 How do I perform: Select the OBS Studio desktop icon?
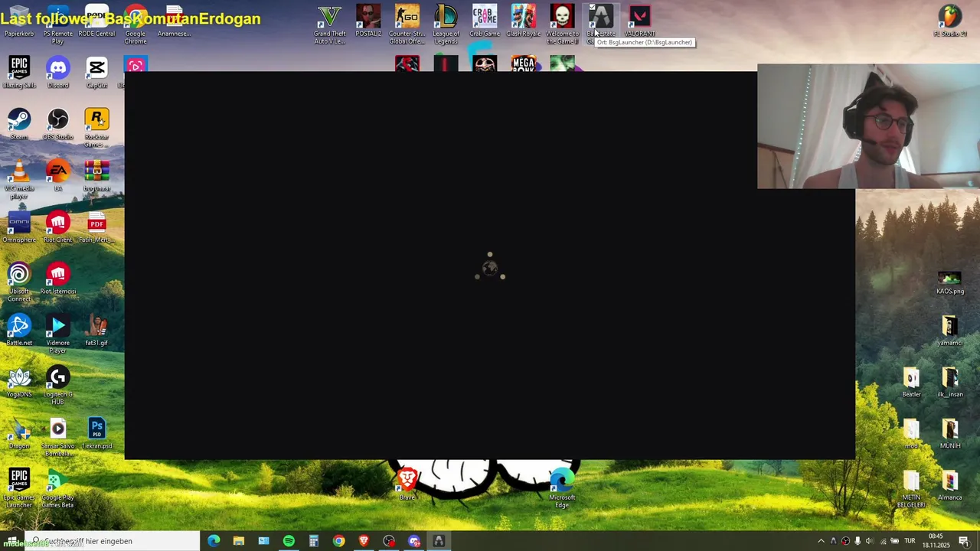(57, 124)
